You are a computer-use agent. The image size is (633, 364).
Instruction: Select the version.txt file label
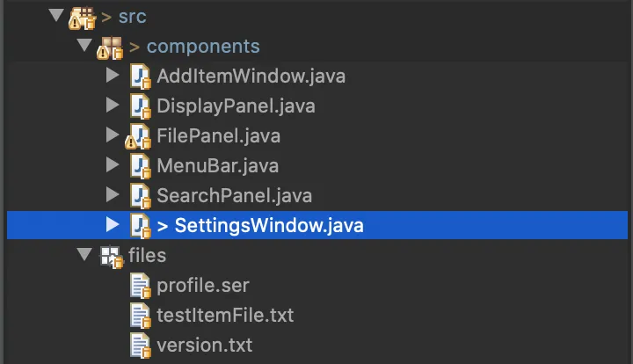204,345
